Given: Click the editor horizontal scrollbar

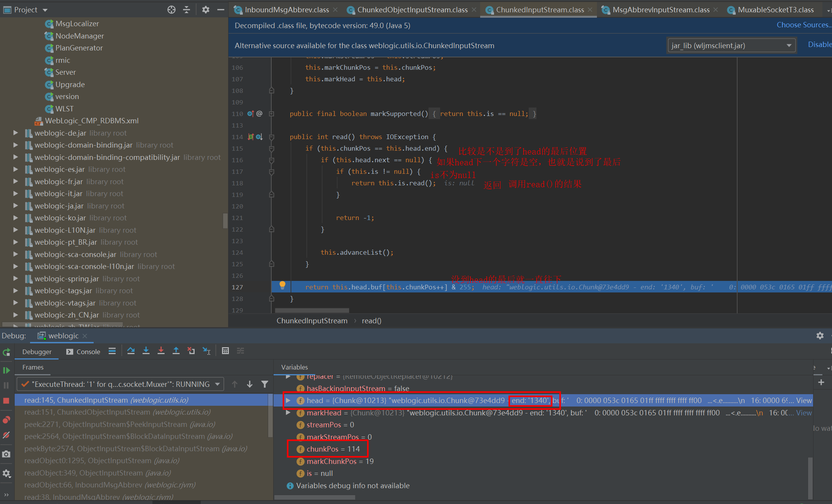Looking at the screenshot, I should pyautogui.click(x=312, y=311).
